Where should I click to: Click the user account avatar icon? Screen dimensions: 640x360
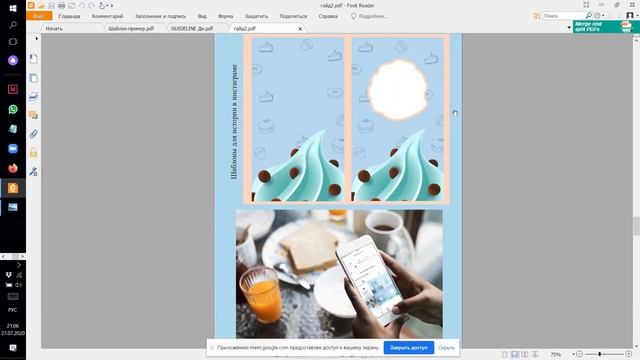click(x=630, y=16)
